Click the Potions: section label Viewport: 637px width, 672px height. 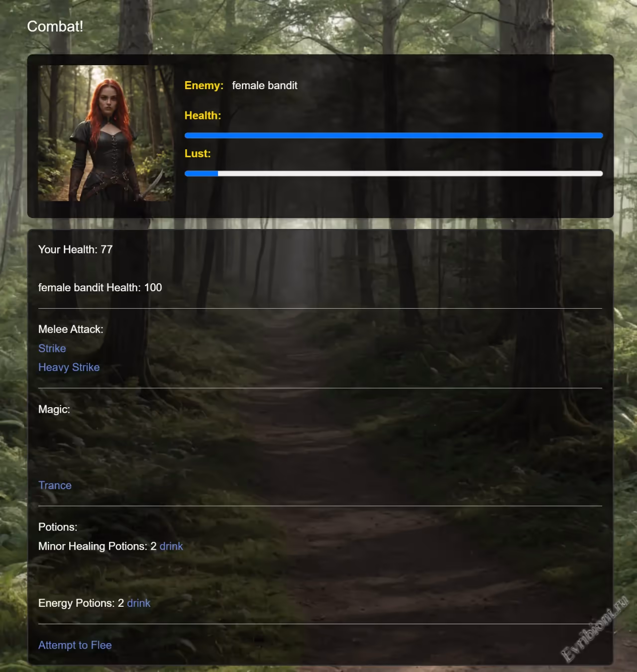coord(58,527)
